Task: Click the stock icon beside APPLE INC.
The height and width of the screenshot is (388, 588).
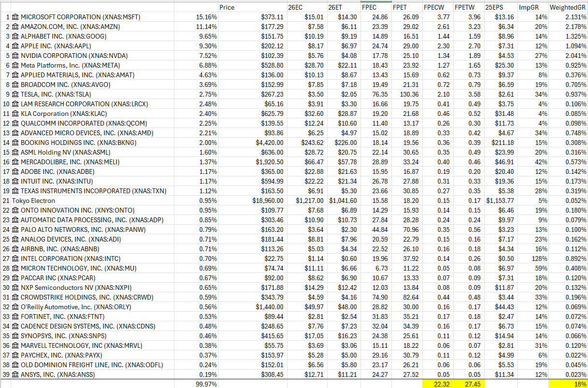Action: pyautogui.click(x=15, y=46)
